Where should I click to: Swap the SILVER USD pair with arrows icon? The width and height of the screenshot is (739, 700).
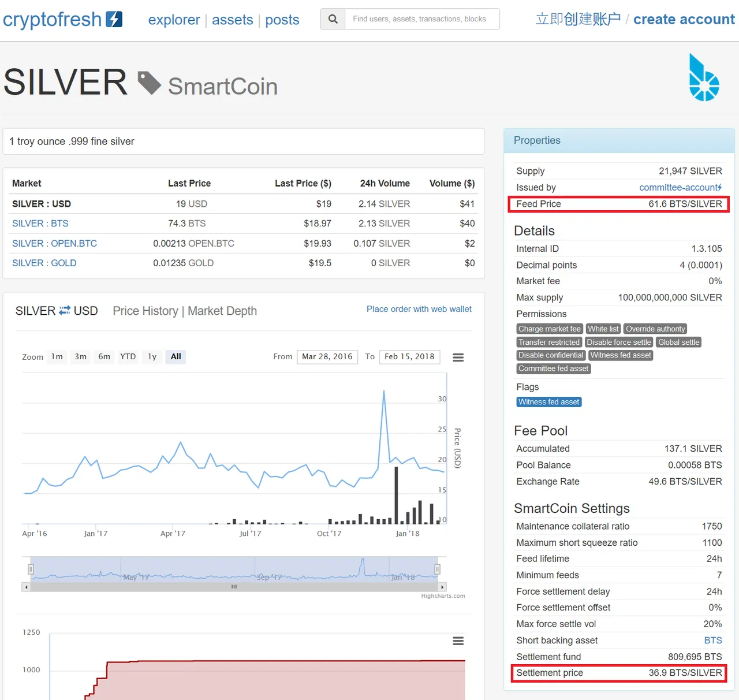pyautogui.click(x=65, y=311)
